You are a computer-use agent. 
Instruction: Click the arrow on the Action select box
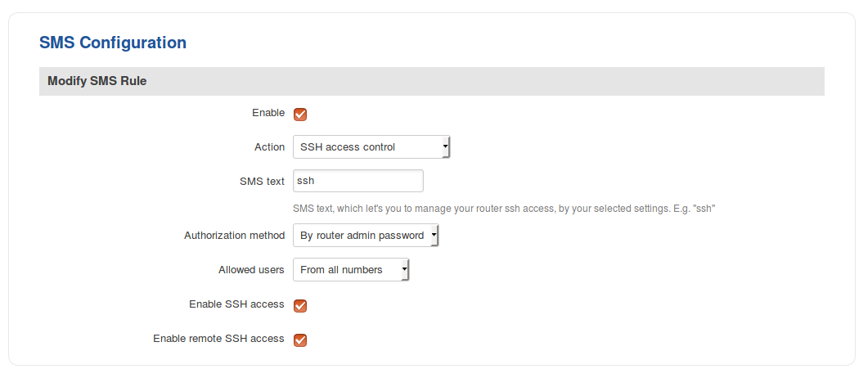tap(445, 147)
